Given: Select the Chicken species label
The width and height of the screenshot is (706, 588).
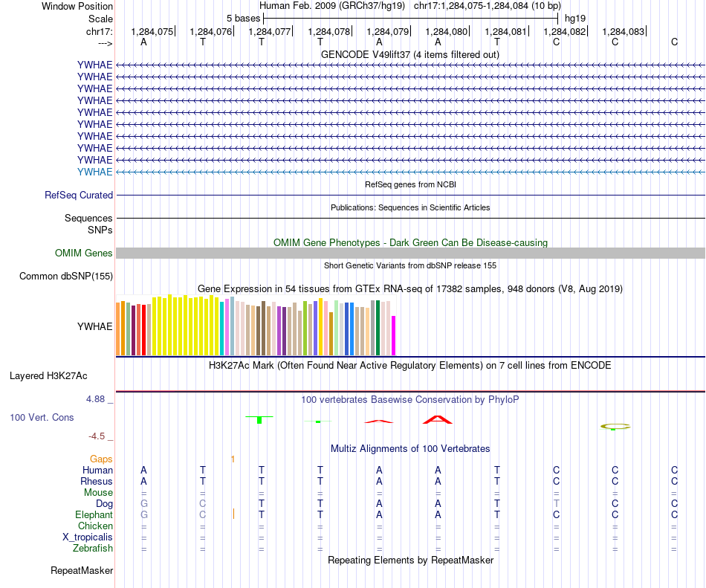Looking at the screenshot, I should [x=95, y=526].
